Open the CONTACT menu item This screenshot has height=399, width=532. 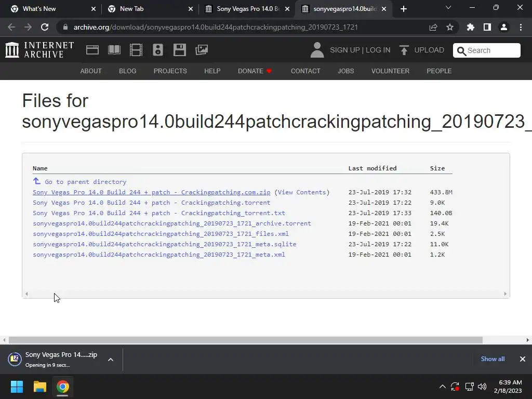[x=305, y=71]
